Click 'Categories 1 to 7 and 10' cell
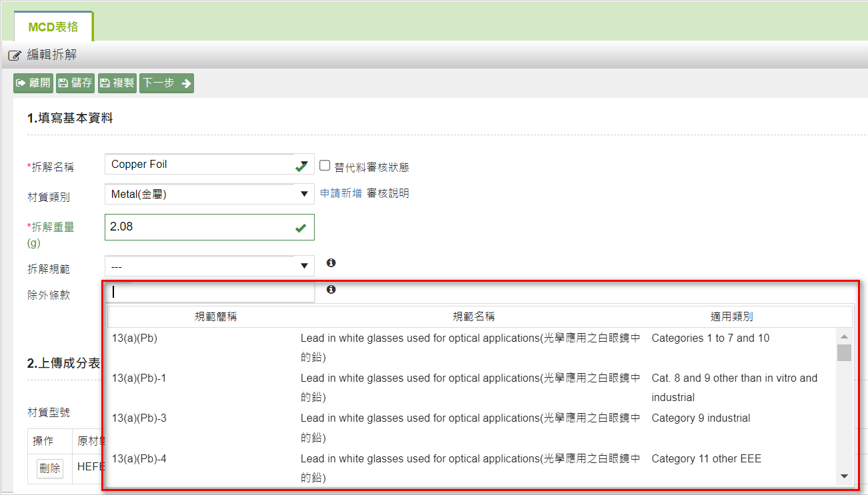868x495 pixels. (x=710, y=338)
